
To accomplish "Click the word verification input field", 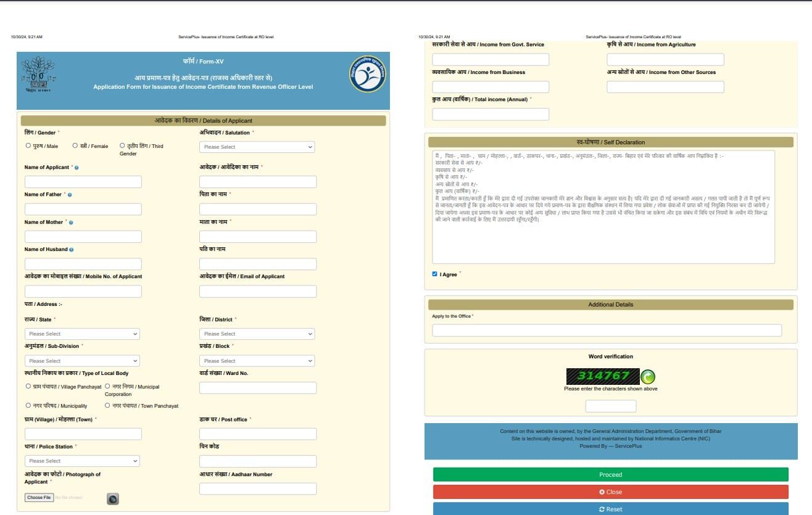I will pos(610,405).
